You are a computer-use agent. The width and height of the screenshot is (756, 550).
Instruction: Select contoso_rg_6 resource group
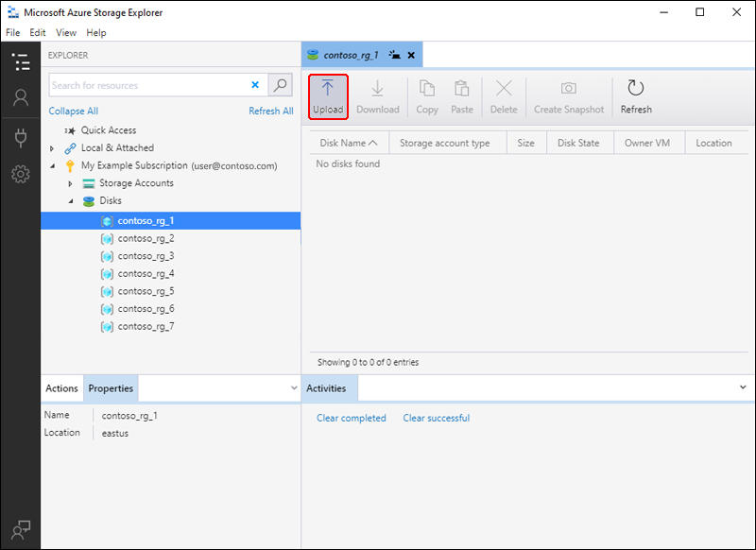[146, 309]
